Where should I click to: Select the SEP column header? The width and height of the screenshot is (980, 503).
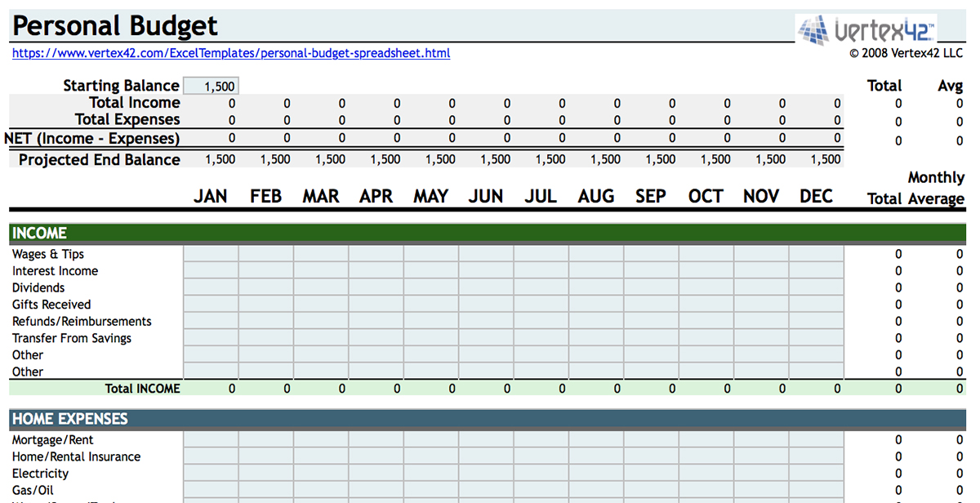tap(651, 196)
